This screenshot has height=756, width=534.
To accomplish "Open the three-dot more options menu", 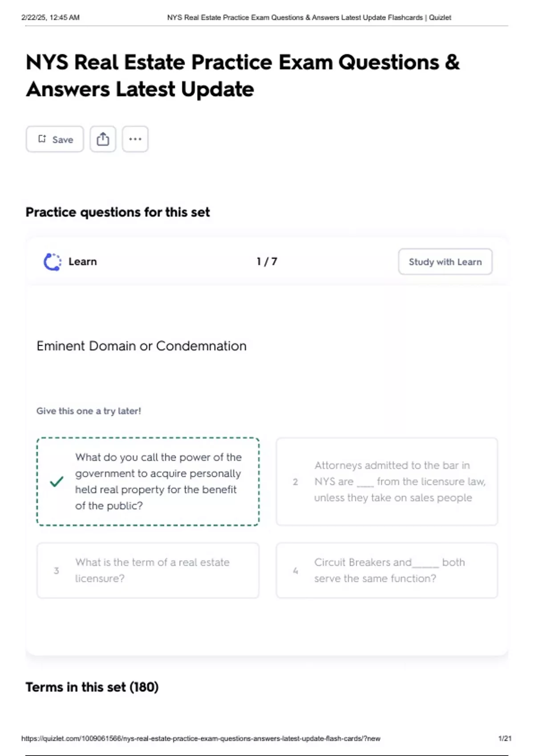I will click(x=135, y=139).
